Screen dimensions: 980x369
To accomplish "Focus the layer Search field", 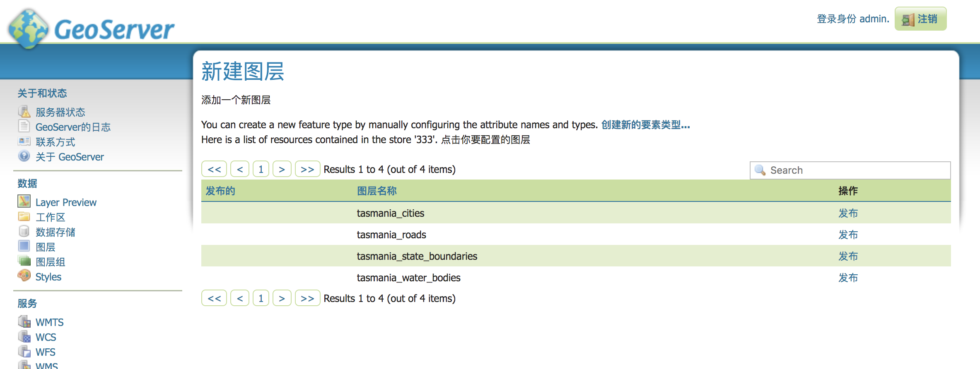I will (857, 170).
